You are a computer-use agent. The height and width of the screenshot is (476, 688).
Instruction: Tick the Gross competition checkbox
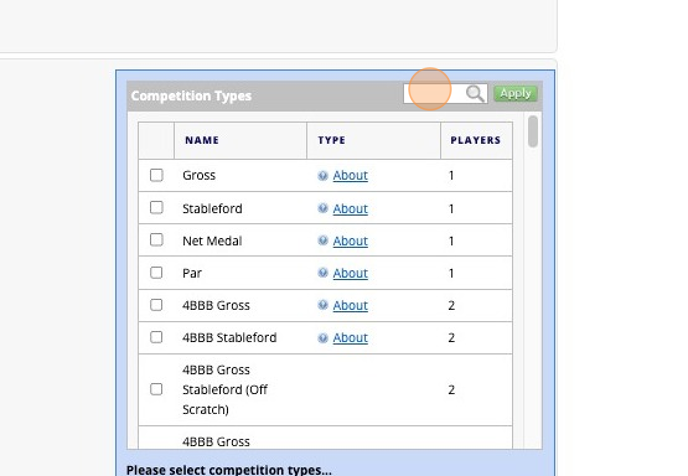(x=156, y=175)
